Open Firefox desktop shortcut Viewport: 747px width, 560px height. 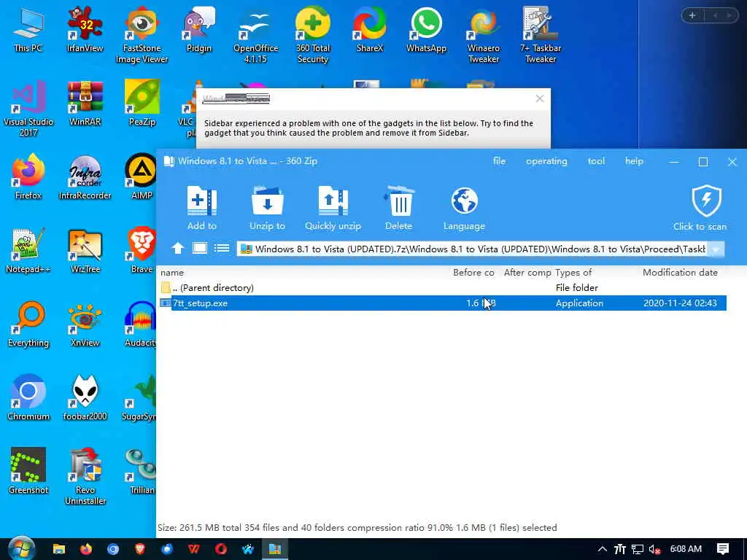(28, 176)
